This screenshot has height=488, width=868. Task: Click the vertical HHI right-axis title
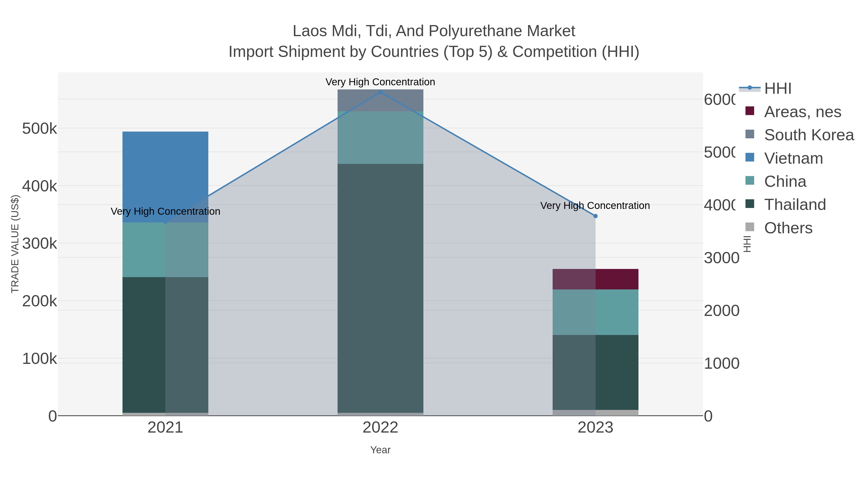pyautogui.click(x=747, y=244)
